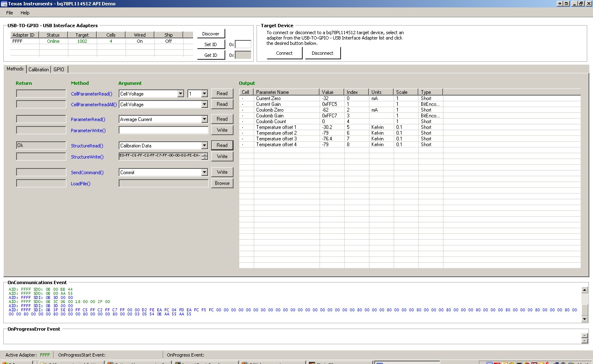The height and width of the screenshot is (364, 593).
Task: Open the cell number dropdown showing 1
Action: pos(204,94)
